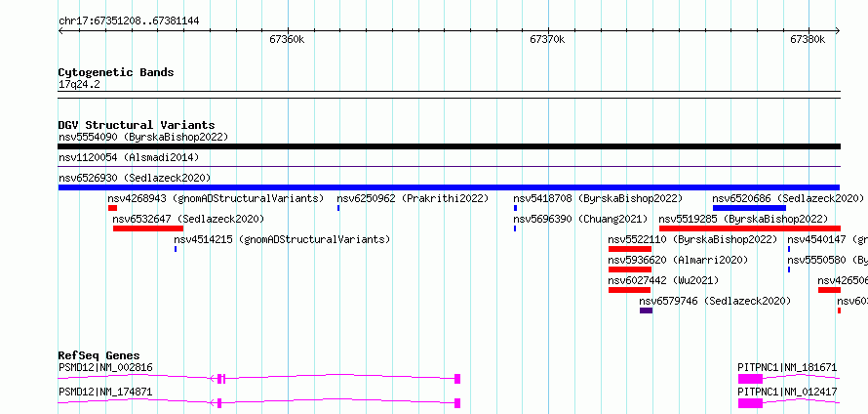Open the nsv1120054 (Alsmadi2014) label
Image resolution: width=868 pixels, height=414 pixels.
129,157
